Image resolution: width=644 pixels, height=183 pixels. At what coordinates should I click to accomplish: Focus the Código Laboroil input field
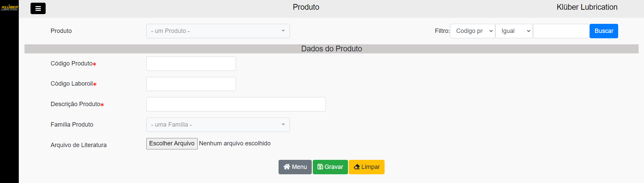click(191, 84)
